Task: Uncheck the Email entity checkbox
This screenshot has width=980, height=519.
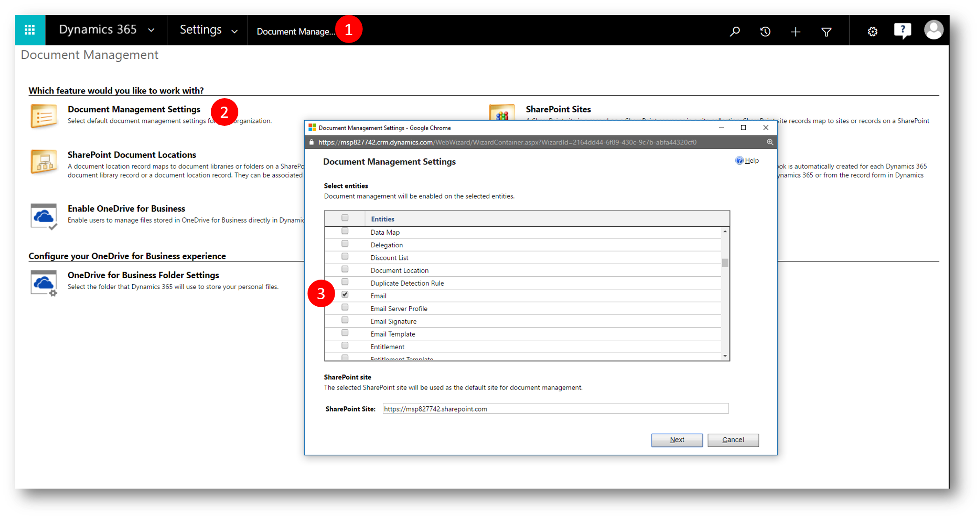Action: click(345, 295)
